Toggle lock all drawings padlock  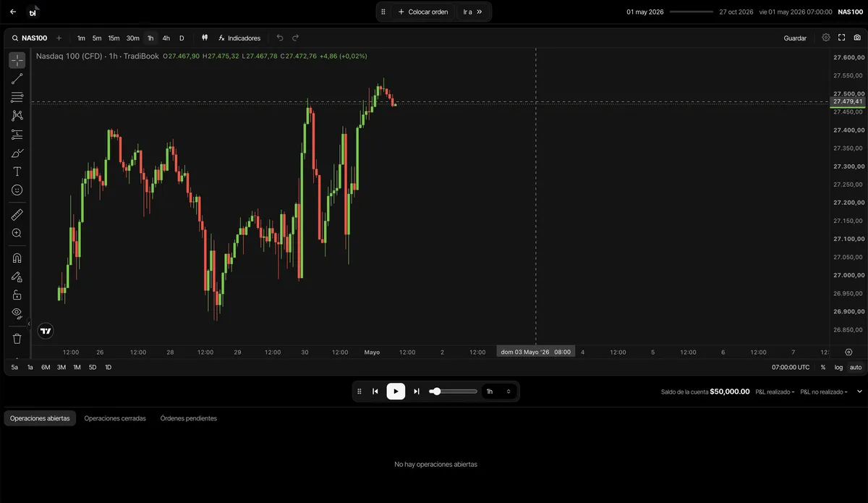(x=17, y=295)
